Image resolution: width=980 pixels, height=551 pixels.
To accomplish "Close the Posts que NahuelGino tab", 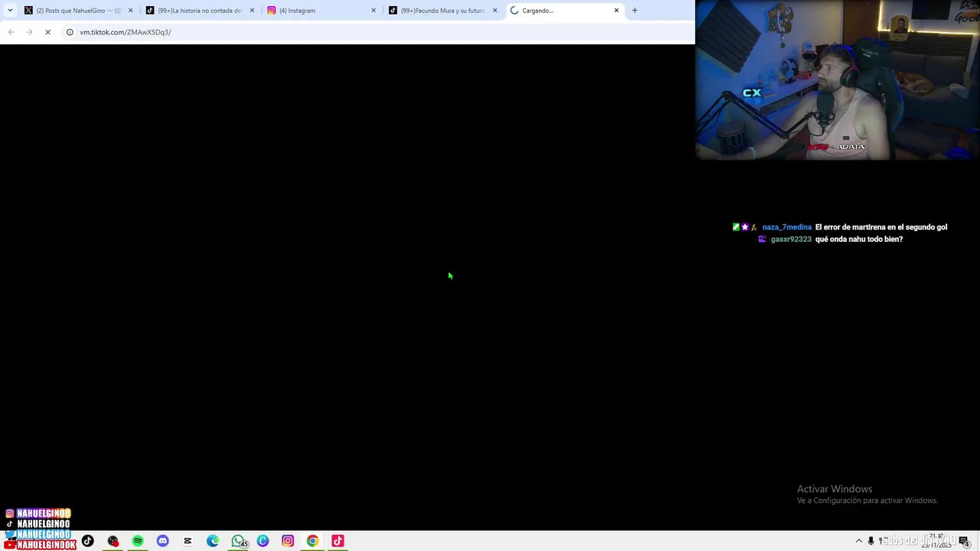I will 130,11.
